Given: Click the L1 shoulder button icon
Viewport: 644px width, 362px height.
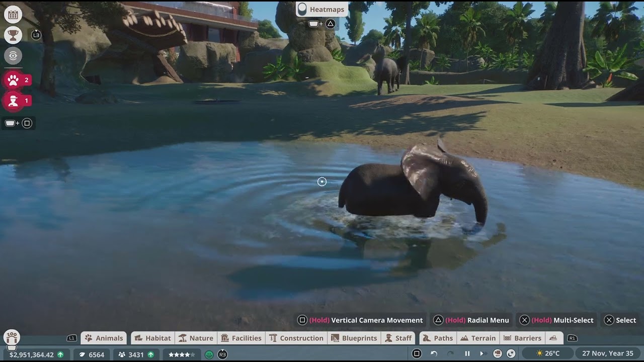Looking at the screenshot, I should (x=72, y=338).
